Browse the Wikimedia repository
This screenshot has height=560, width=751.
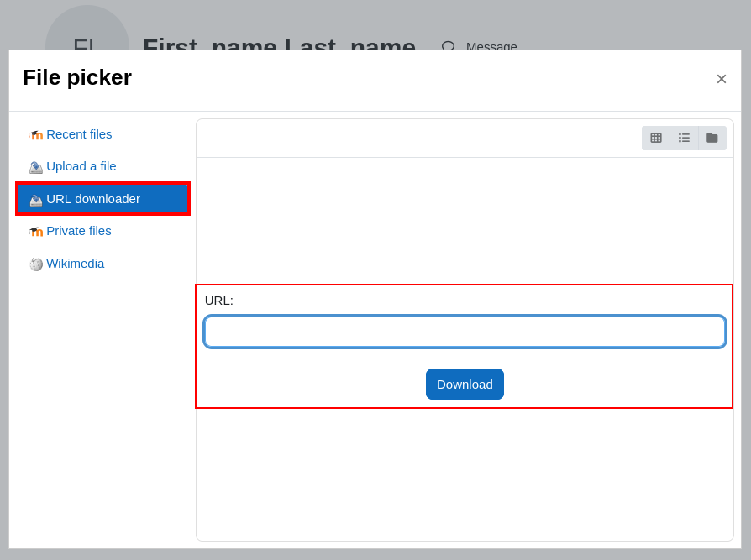point(76,264)
